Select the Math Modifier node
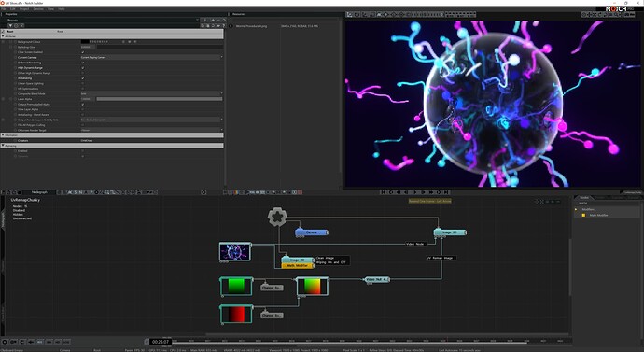 pos(298,266)
